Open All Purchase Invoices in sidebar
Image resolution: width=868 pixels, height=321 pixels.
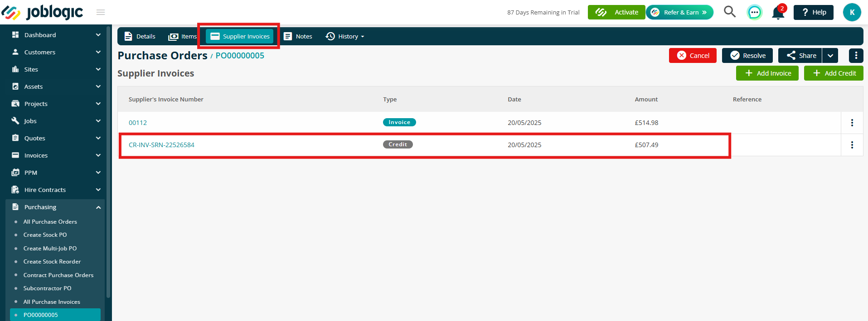(x=52, y=302)
